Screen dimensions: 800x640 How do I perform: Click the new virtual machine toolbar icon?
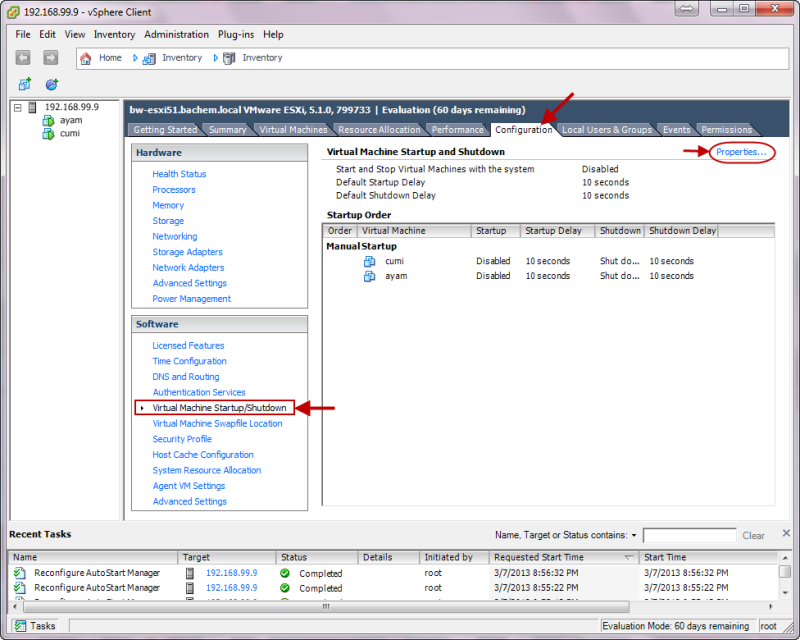24,84
